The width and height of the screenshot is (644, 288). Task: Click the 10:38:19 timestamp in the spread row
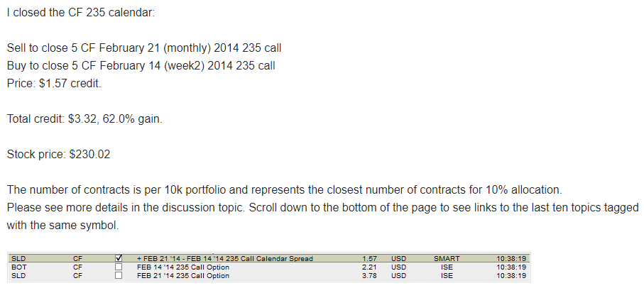click(x=511, y=258)
